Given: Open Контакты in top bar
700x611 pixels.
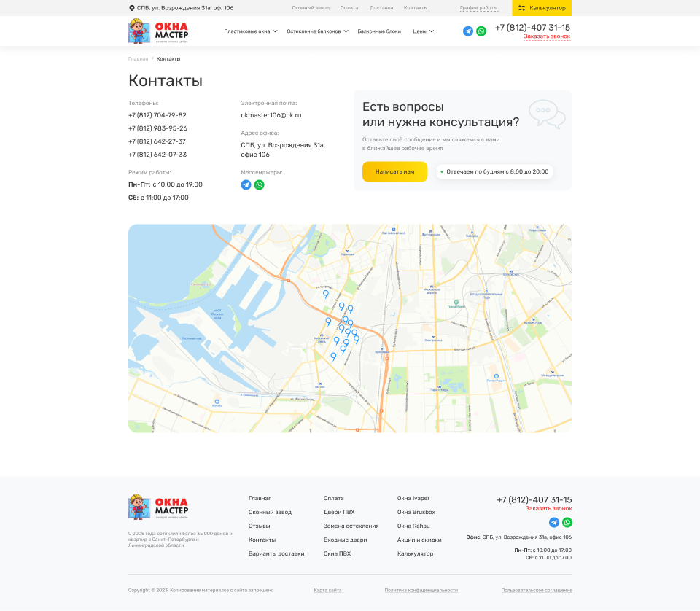Looking at the screenshot, I should pos(416,8).
